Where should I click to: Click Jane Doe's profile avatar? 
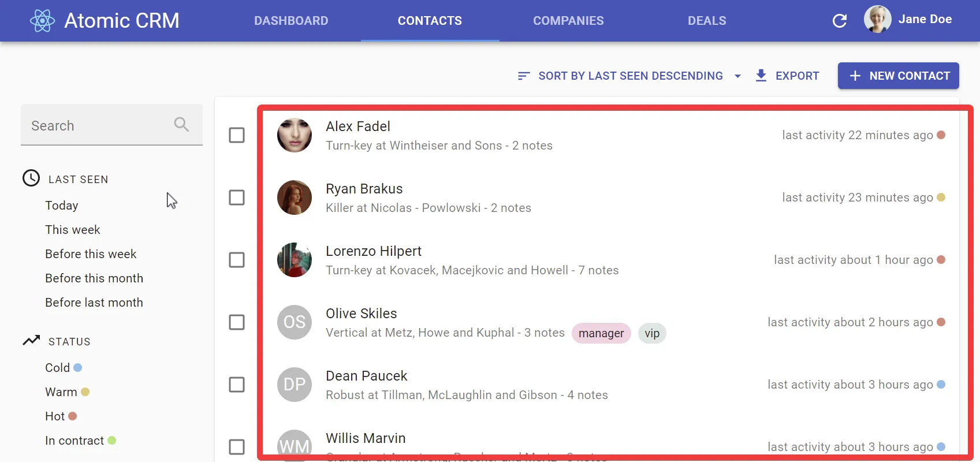click(877, 18)
